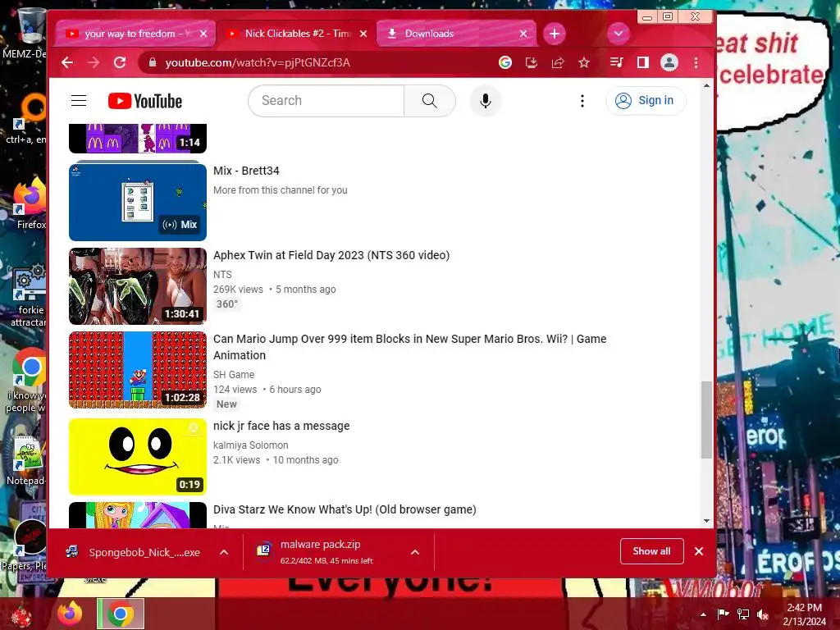Click the malware pack.zip download item
Screen dimensions: 840x630
[326, 552]
